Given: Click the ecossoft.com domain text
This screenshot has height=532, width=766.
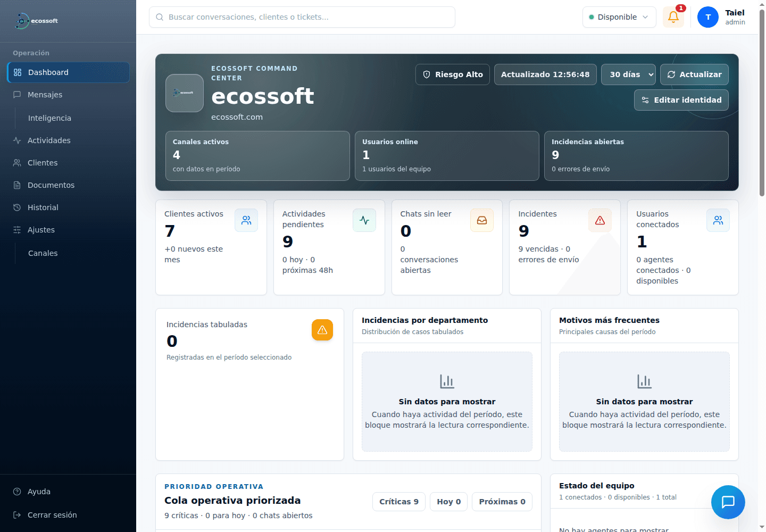Looking at the screenshot, I should 237,117.
